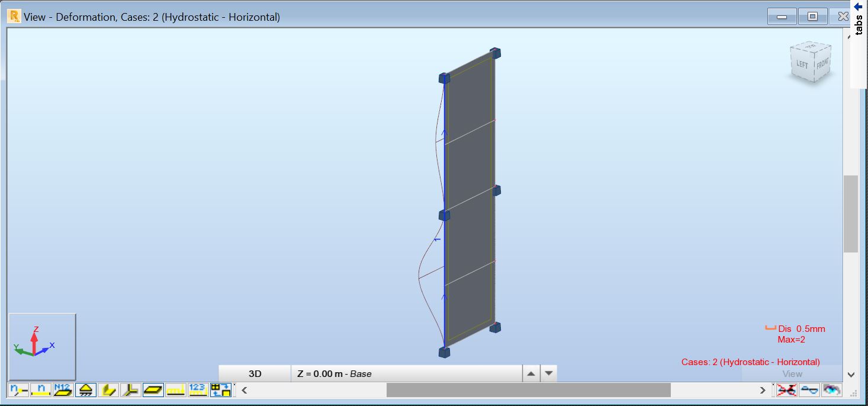868x406 pixels.
Task: Click the crossed-out deformation icon
Action: tap(787, 390)
